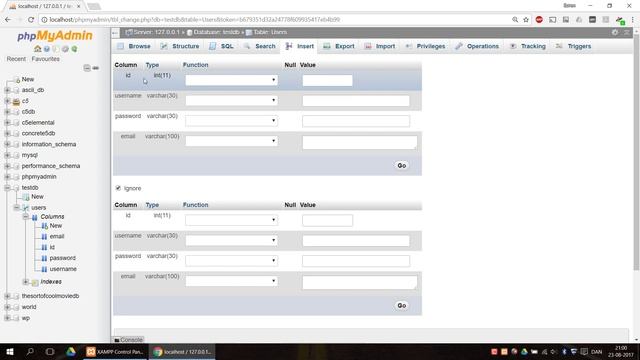This screenshot has width=640, height=360.
Task: Collapse all navigation tree items icon
Action: [x=87, y=68]
